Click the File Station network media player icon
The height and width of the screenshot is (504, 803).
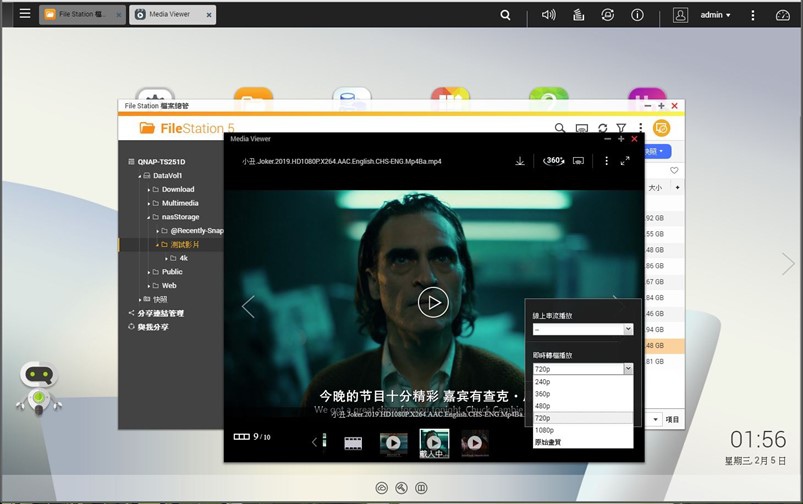[x=582, y=128]
